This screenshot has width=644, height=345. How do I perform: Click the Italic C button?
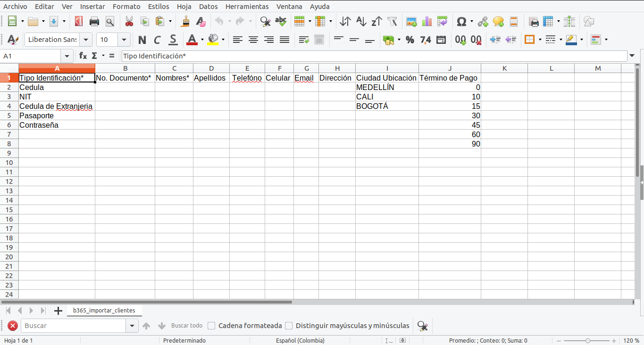[x=158, y=40]
